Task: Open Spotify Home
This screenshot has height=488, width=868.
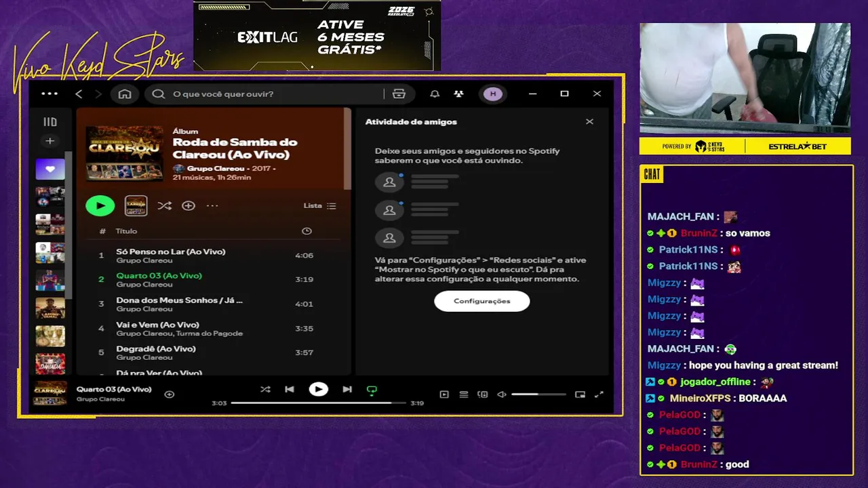Action: point(125,94)
